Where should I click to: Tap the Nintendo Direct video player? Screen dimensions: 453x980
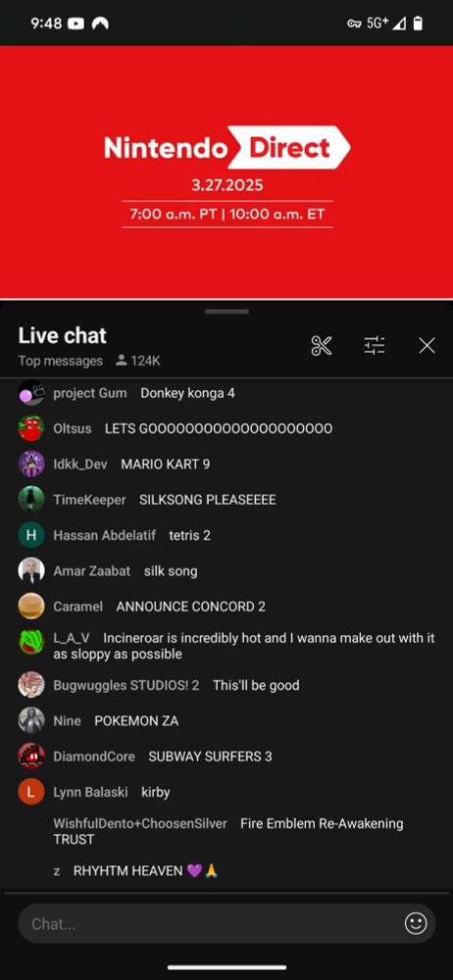[226, 171]
